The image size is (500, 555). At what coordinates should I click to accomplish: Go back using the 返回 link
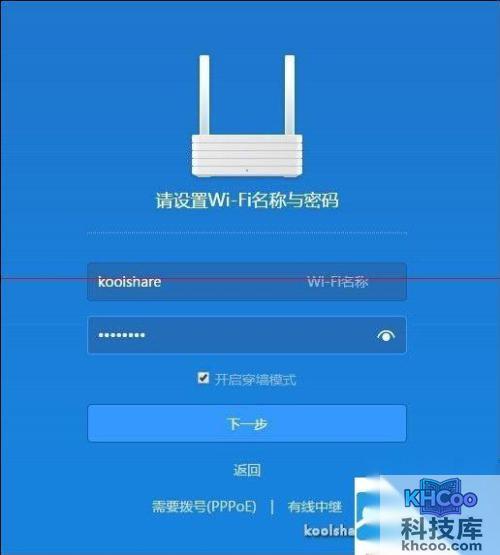[x=247, y=470]
